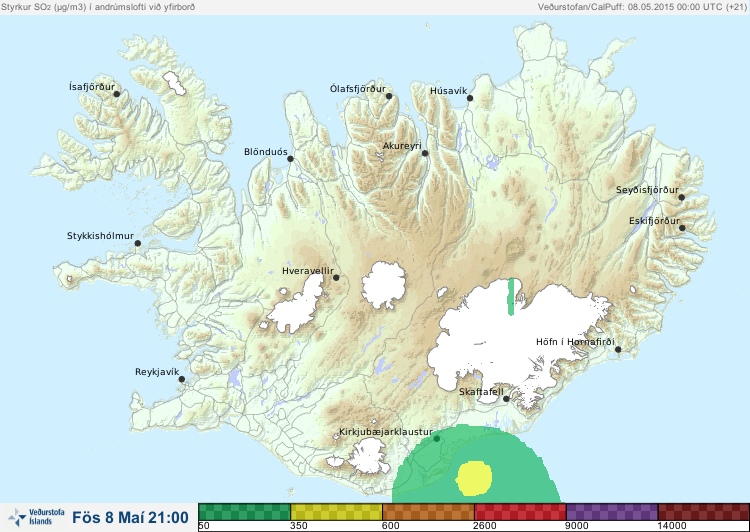Click the Eskifjörður marker dot
Image resolution: width=750 pixels, height=532 pixels.
click(682, 228)
